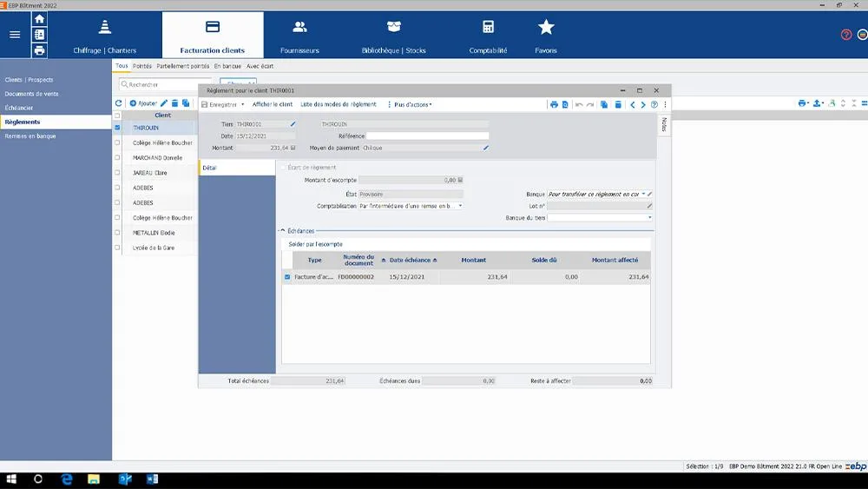
Task: Open Favoris star in top ribbon
Action: click(x=546, y=36)
